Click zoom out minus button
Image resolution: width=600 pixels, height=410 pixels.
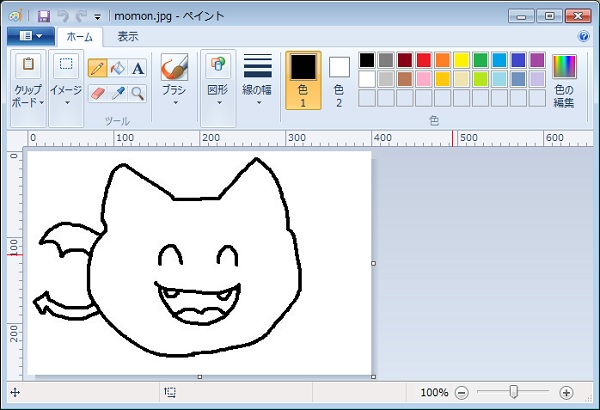pyautogui.click(x=462, y=392)
